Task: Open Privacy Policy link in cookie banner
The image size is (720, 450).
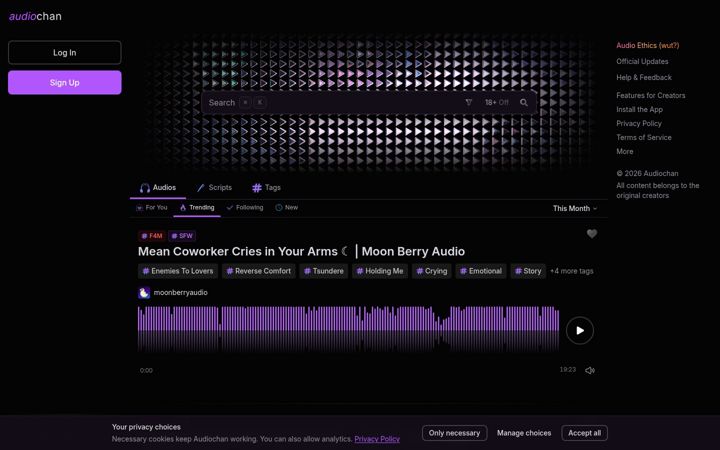Action: (377, 439)
